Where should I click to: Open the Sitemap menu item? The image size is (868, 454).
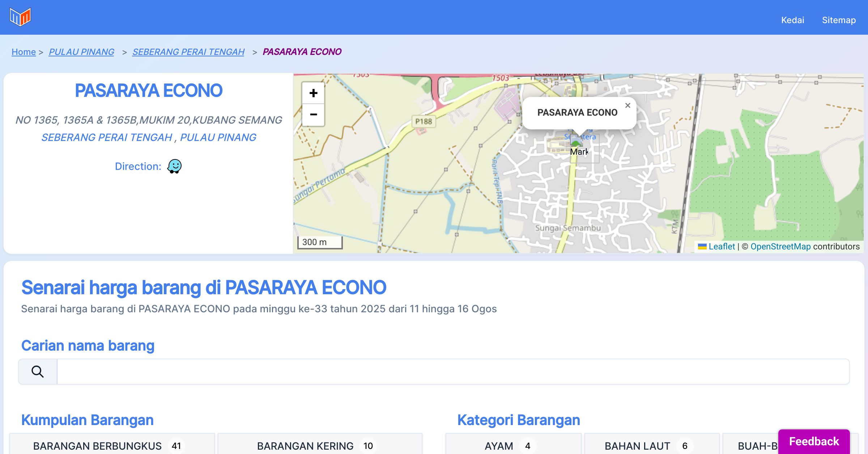(x=839, y=20)
